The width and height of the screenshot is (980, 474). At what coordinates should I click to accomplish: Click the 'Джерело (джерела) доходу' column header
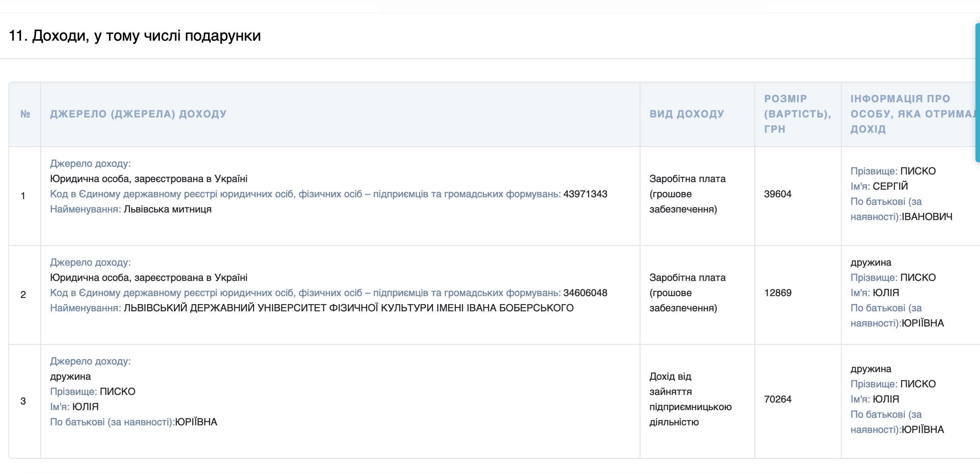(x=138, y=114)
